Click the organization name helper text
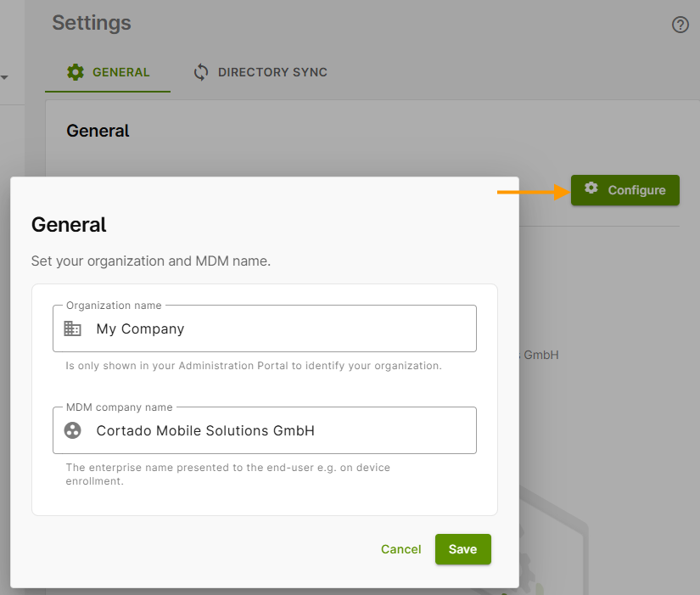 254,365
